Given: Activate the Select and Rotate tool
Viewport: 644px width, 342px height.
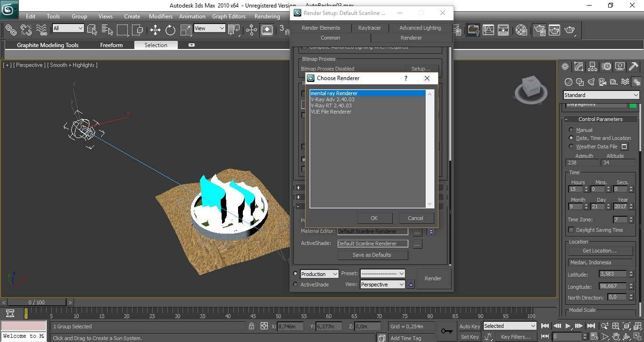Looking at the screenshot, I should click(170, 30).
